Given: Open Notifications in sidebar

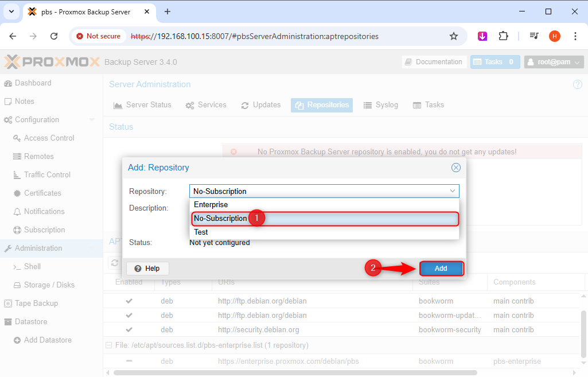Looking at the screenshot, I should pos(52,212).
